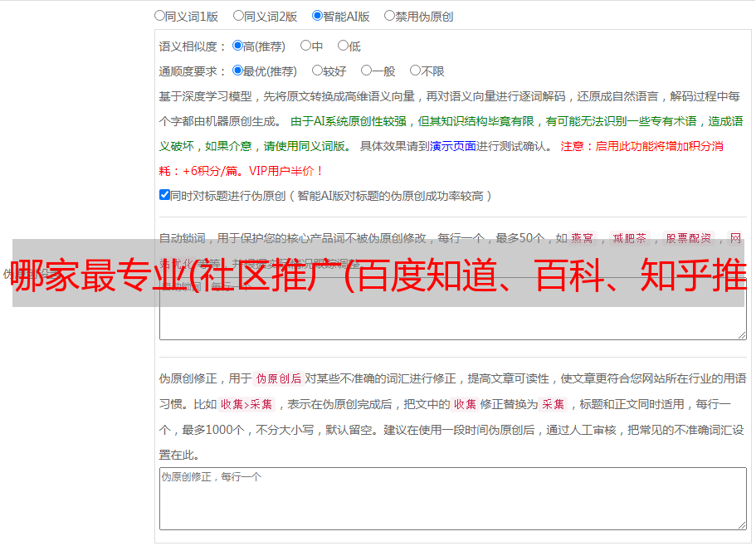Toggle 同时对标题进行伪原创 checkbox
756x546 pixels.
coord(164,195)
